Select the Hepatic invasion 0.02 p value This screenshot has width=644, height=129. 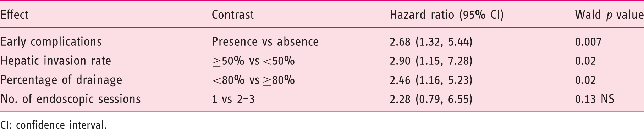point(585,61)
